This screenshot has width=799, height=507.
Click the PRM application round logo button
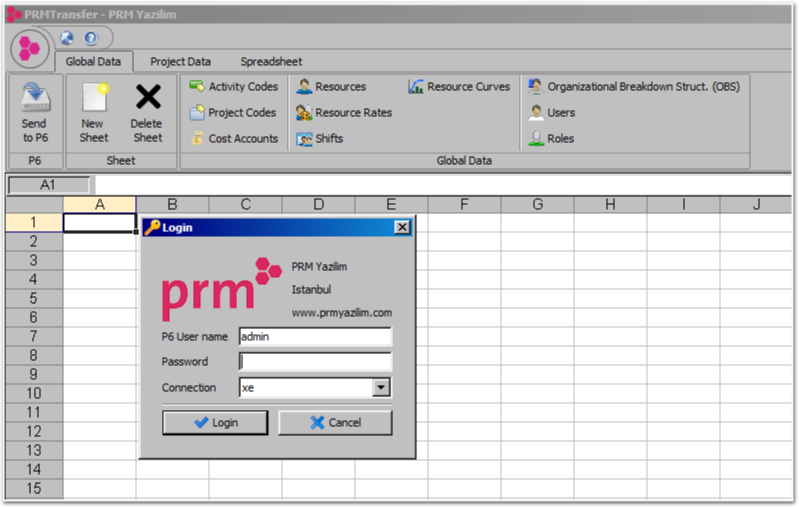29,48
